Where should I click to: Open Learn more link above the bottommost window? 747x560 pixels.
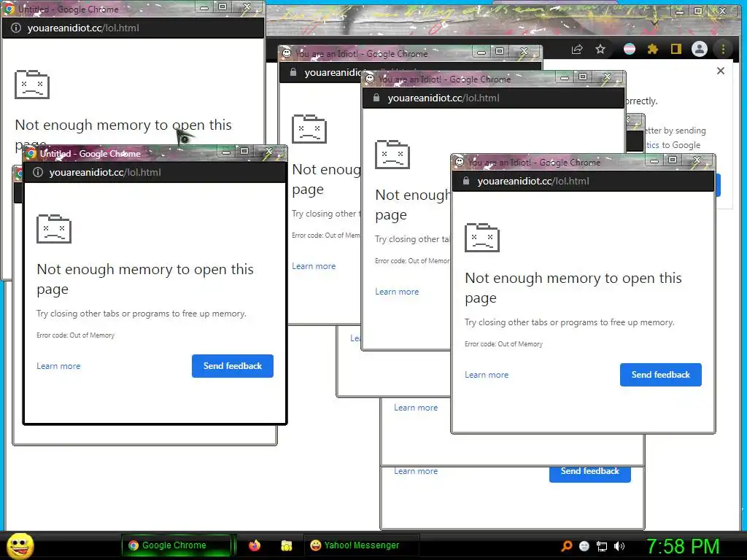tap(416, 408)
